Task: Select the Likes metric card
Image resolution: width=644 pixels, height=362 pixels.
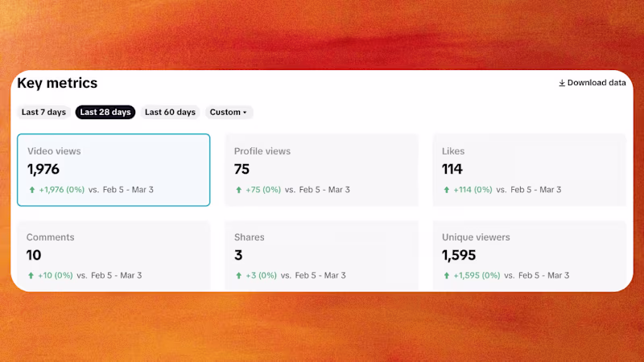Action: [x=529, y=170]
